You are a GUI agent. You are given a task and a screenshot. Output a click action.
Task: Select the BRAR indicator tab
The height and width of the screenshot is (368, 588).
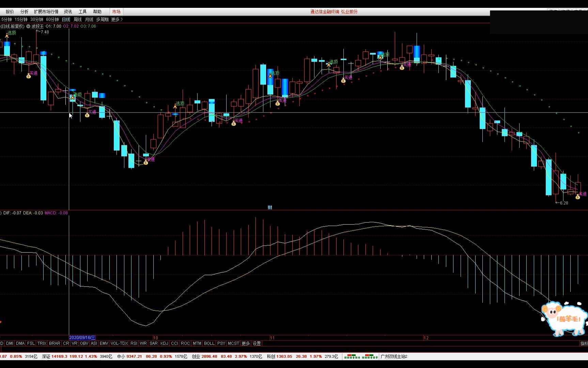pyautogui.click(x=55, y=343)
